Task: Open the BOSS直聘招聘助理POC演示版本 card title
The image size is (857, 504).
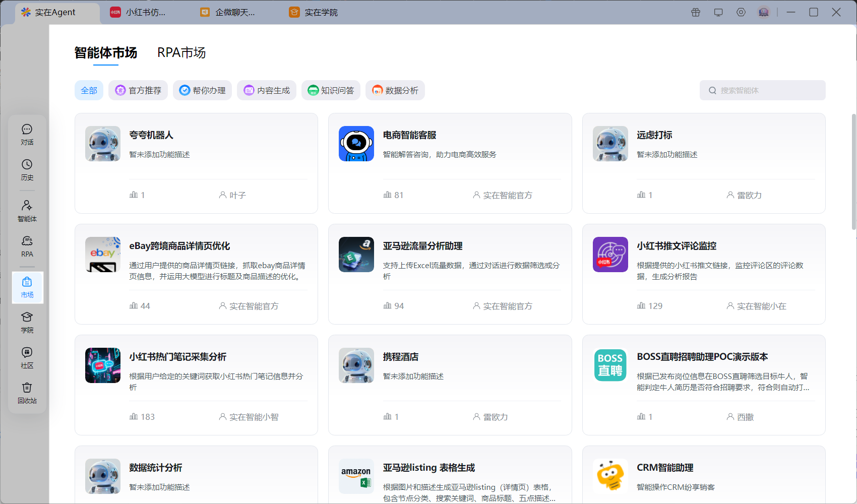Action: click(x=702, y=357)
